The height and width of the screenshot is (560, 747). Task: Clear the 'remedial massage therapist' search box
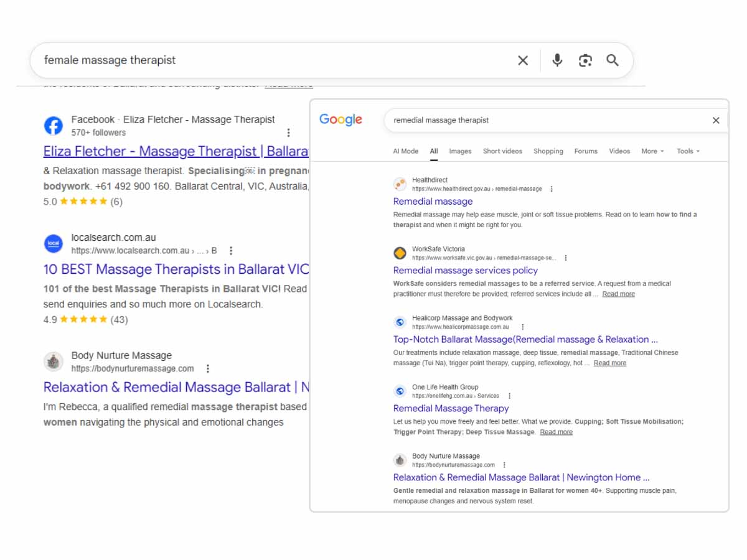tap(716, 120)
